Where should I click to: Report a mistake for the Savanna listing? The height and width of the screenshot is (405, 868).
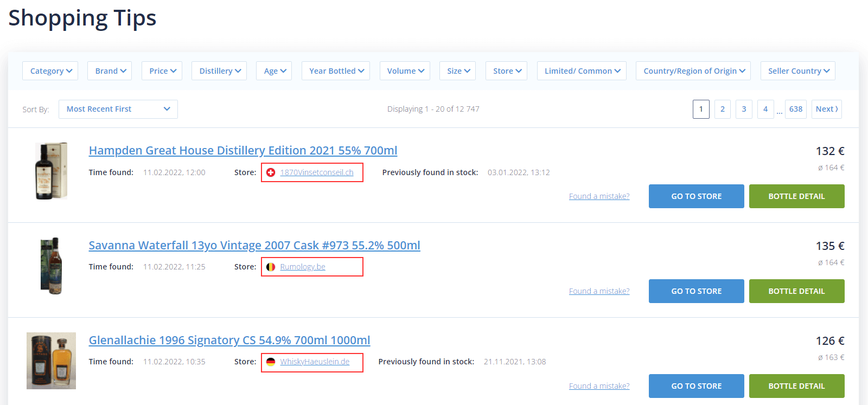tap(599, 291)
